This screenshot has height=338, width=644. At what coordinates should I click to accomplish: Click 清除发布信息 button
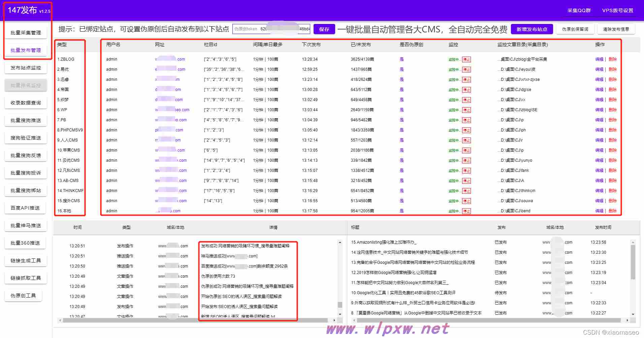point(616,29)
